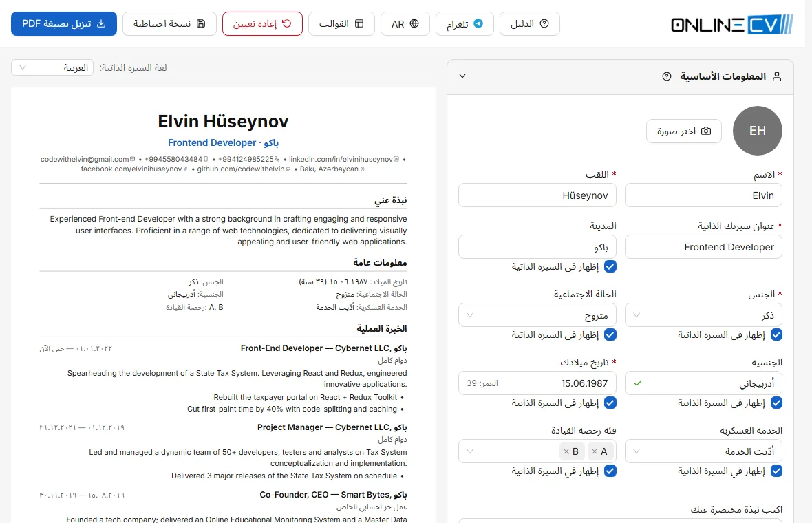Click phone number +994558043484 in preview

(173, 159)
